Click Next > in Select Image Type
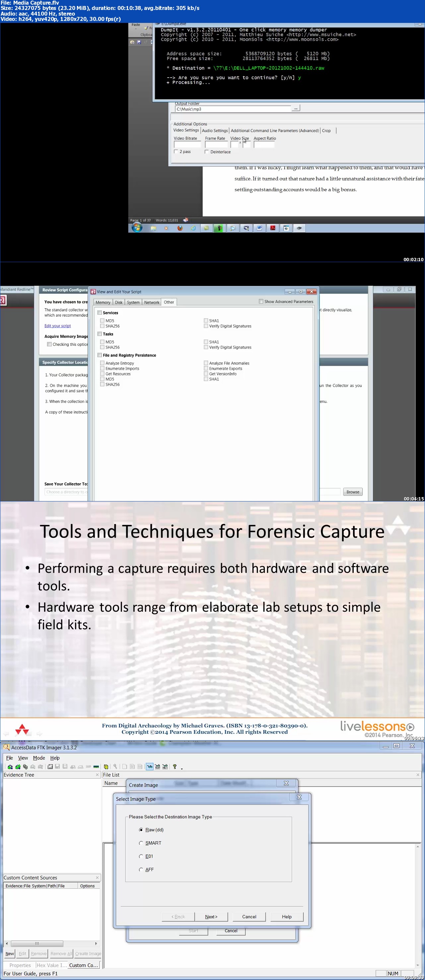Image resolution: width=425 pixels, height=980 pixels. click(211, 917)
